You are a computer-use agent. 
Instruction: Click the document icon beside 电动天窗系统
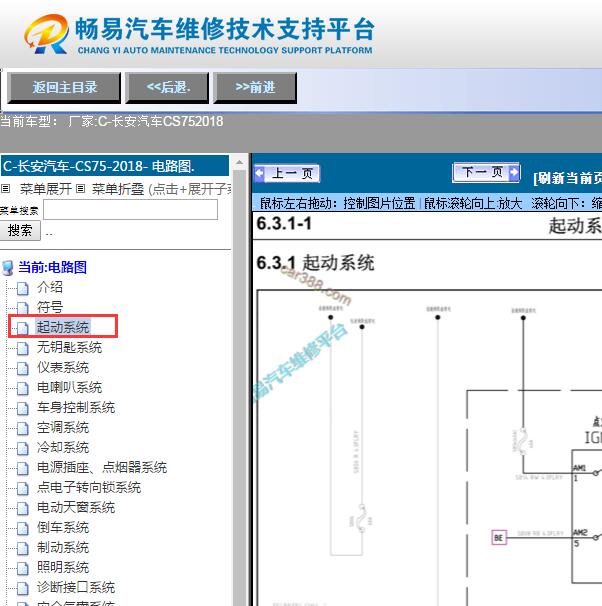23,509
